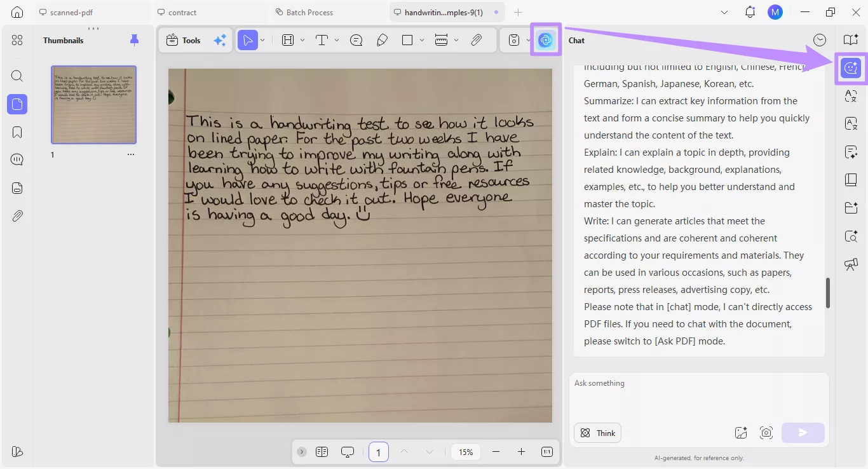
Task: Open the AI summary note icon
Action: click(851, 152)
